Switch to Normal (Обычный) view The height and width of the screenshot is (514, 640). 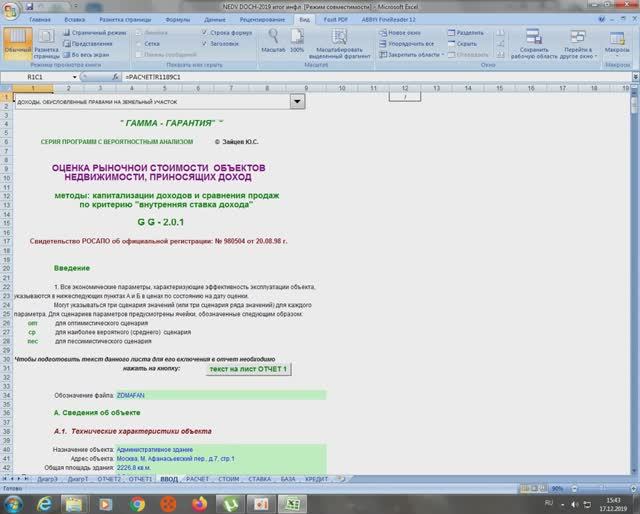(18, 43)
